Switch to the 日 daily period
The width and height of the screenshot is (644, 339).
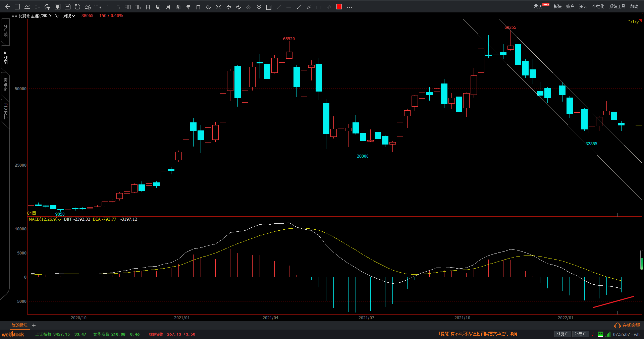pos(148,7)
